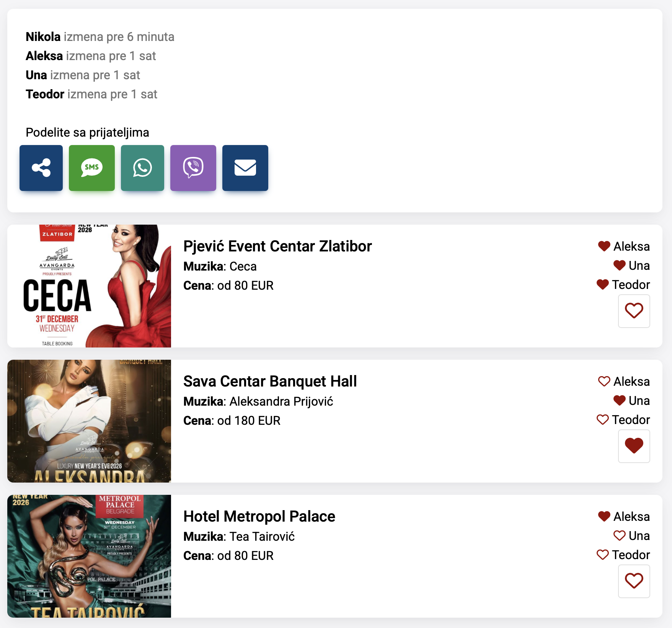The image size is (672, 628).
Task: Open the Sava Centar Banquet Hall title
Action: point(270,382)
